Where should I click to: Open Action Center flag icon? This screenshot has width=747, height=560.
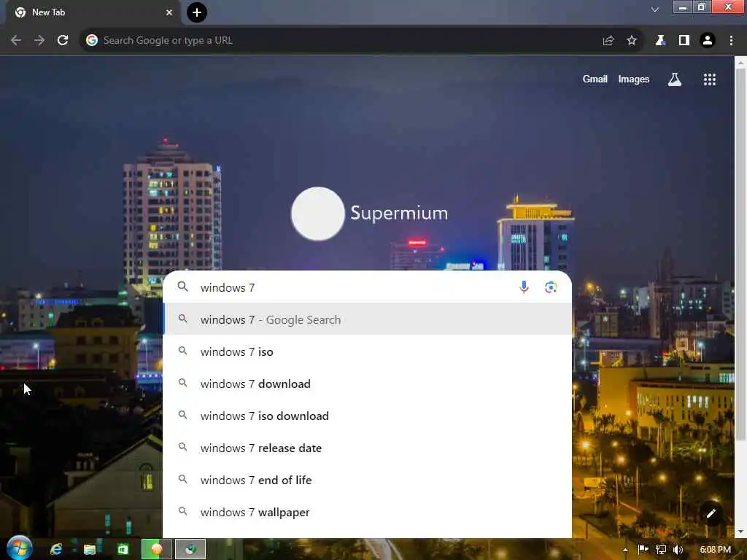click(643, 550)
